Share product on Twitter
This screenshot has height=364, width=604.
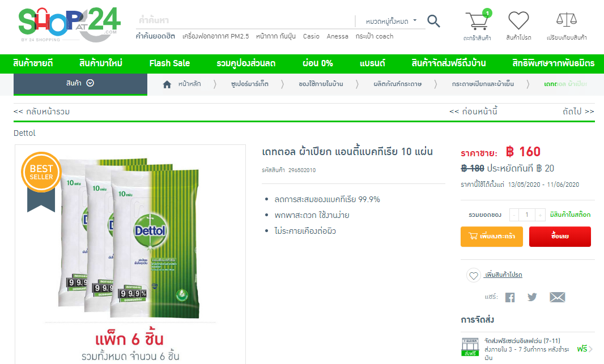(x=532, y=297)
